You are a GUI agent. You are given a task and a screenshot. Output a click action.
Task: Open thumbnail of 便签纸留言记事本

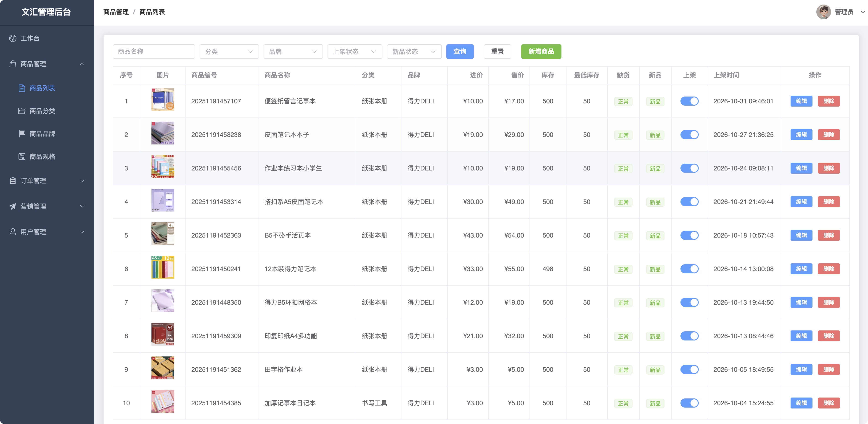pos(163,99)
